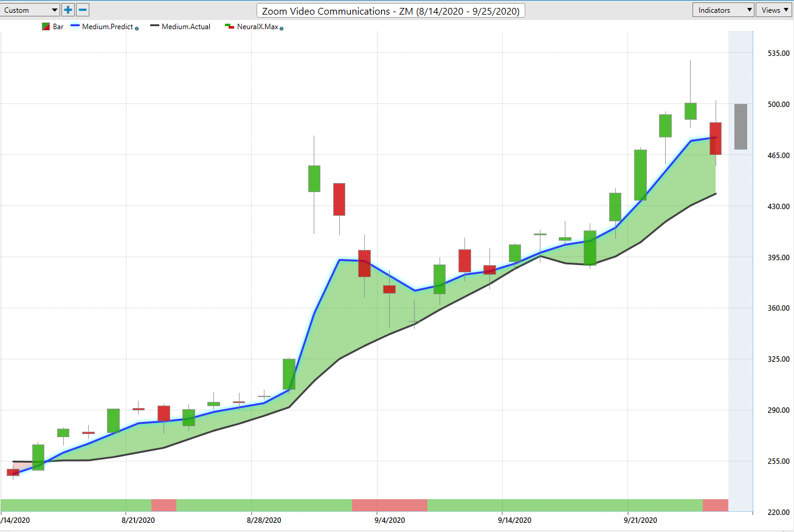The image size is (794, 532).
Task: Click the 220.00 price axis label
Action: click(778, 513)
